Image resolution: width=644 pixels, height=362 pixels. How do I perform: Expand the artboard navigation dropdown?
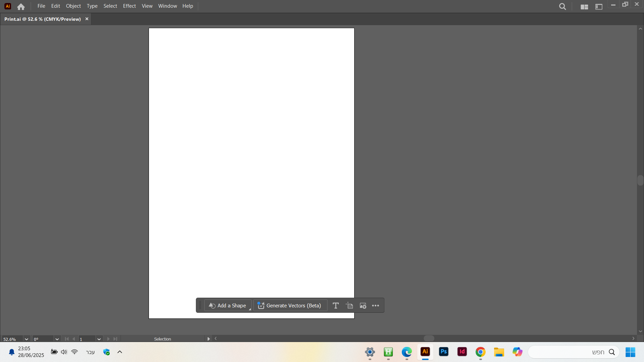(x=99, y=339)
